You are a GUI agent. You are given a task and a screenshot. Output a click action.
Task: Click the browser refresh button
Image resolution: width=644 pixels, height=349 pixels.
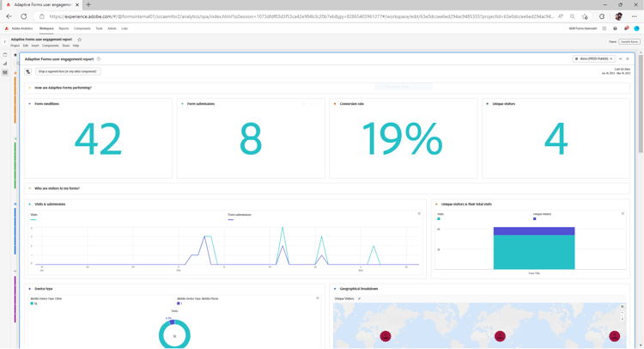click(24, 16)
